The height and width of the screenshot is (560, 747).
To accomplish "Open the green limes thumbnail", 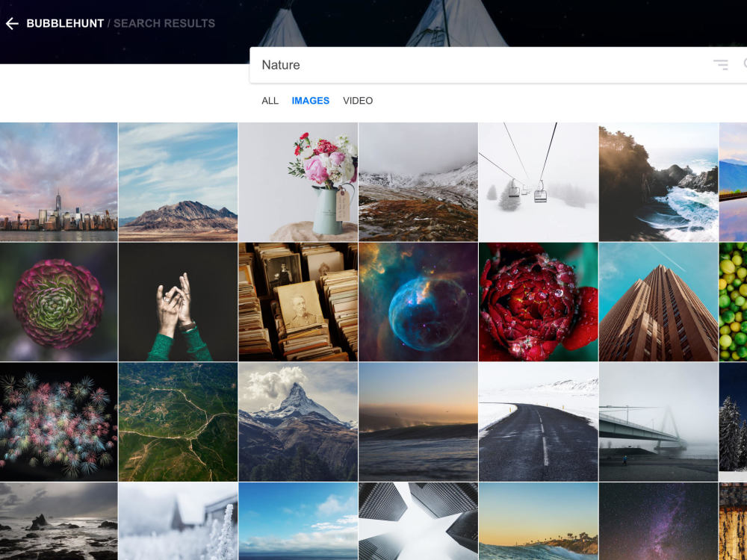I will coord(734,302).
